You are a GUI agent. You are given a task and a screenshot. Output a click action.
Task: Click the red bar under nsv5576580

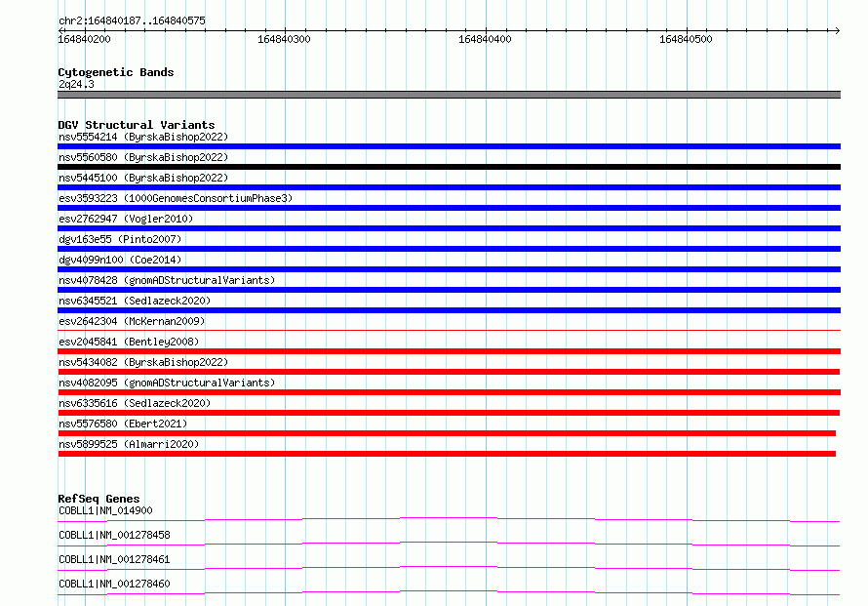447,433
